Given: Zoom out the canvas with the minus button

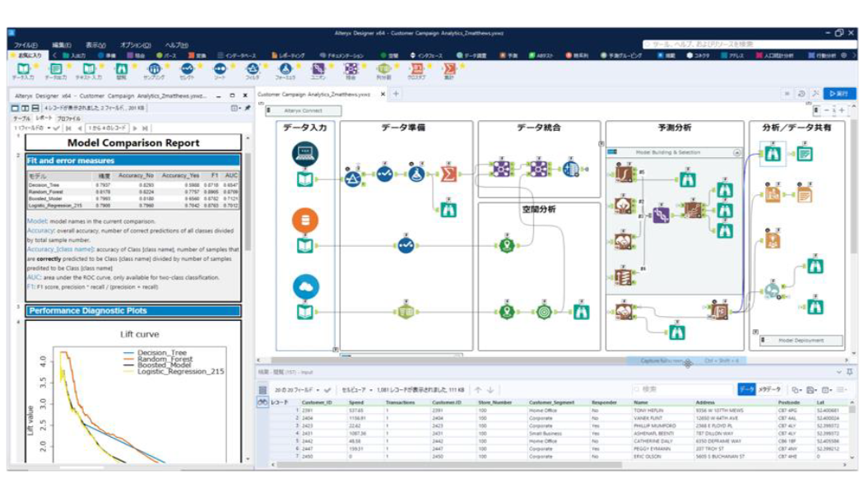Looking at the screenshot, I should point(827,110).
